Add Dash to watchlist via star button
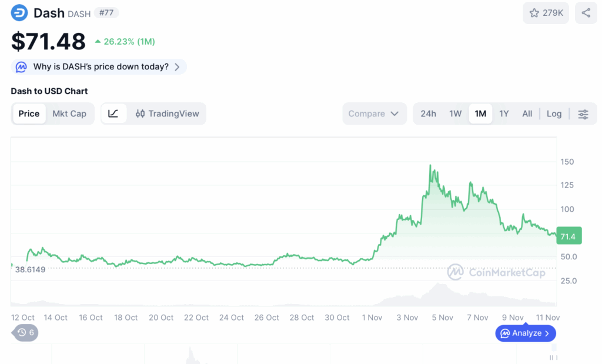602x364 pixels. pos(546,13)
